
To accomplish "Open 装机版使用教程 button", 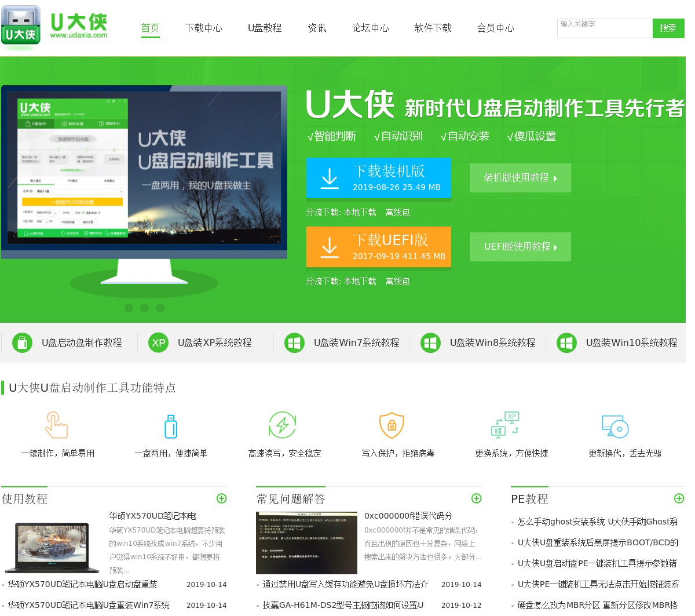I will click(x=520, y=178).
